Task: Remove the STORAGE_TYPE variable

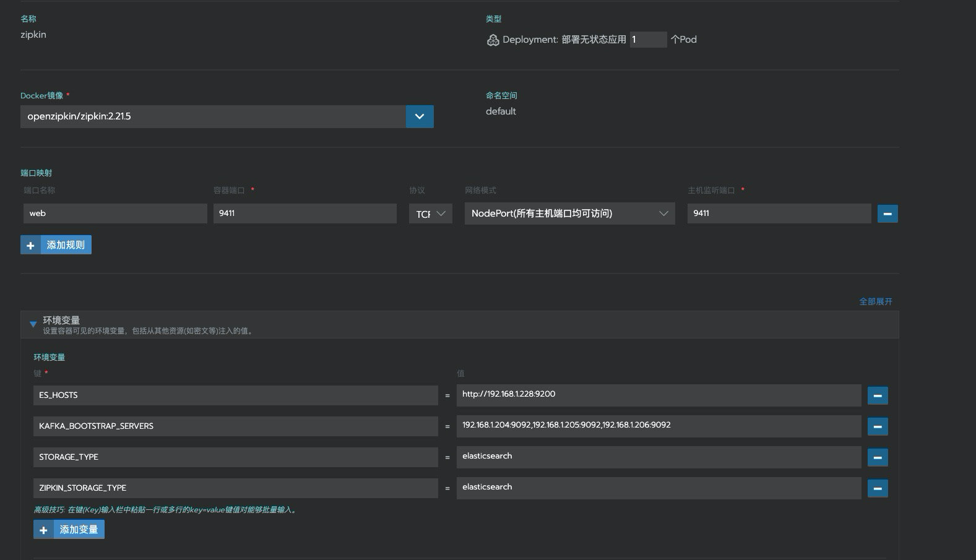Action: 878,457
